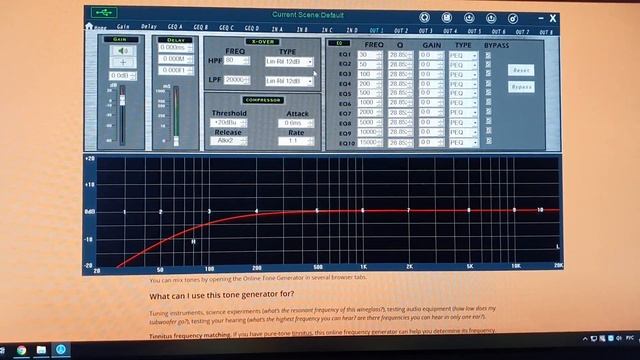Click the blue DSP app taskbar icon
This screenshot has height=360, width=640.
[61, 349]
